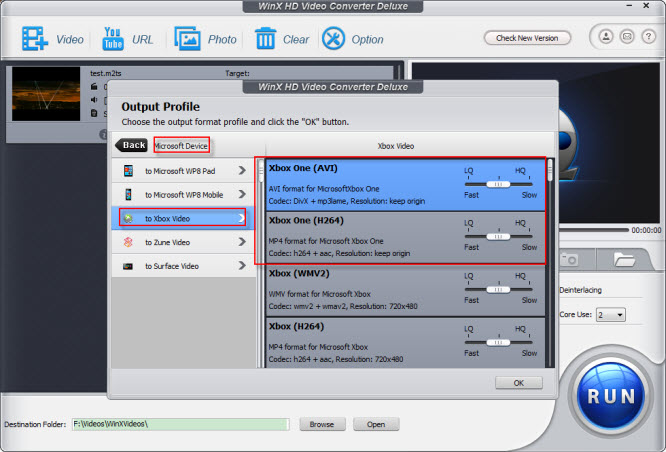Viewport: 666px width, 452px height.
Task: Open the Option wrench icon
Action: point(333,39)
